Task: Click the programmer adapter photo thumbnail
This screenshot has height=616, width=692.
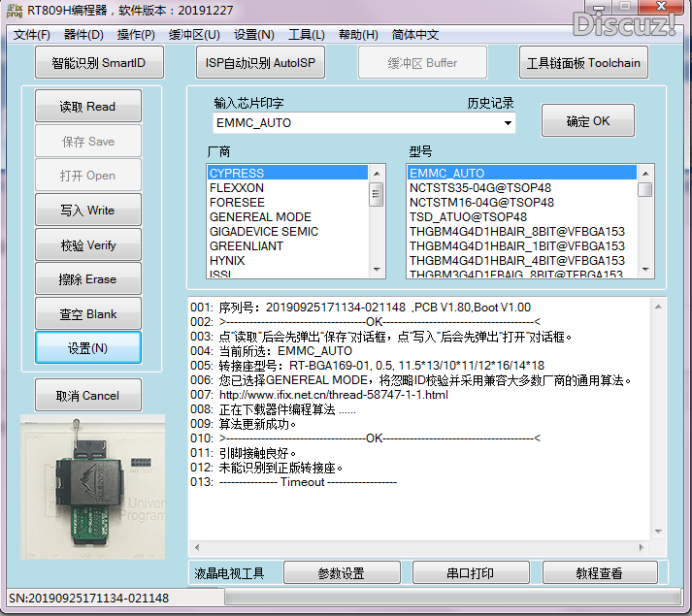Action: click(x=92, y=487)
